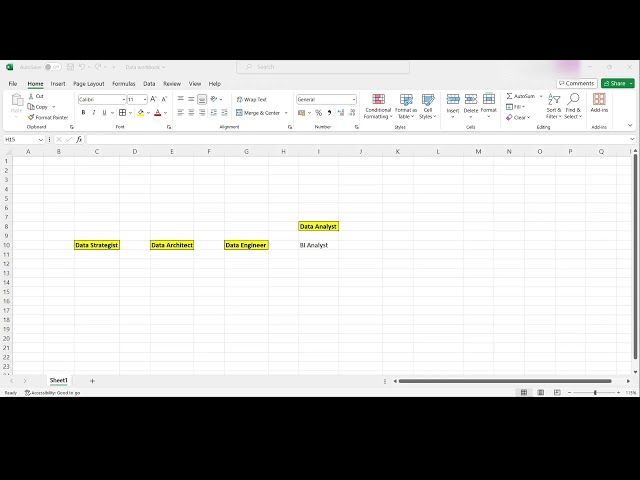Open the Add-ins pane
This screenshot has height=480, width=640.
599,103
